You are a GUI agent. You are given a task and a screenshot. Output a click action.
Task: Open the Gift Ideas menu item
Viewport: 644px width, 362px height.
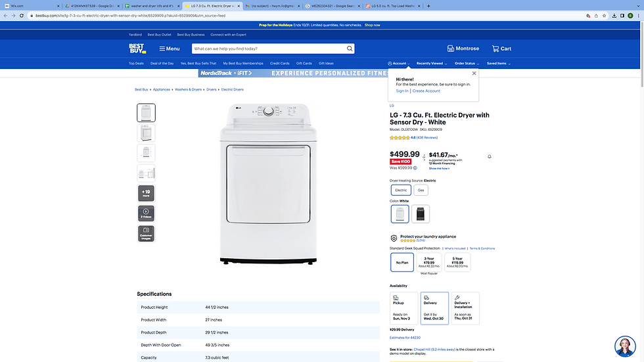pos(326,63)
